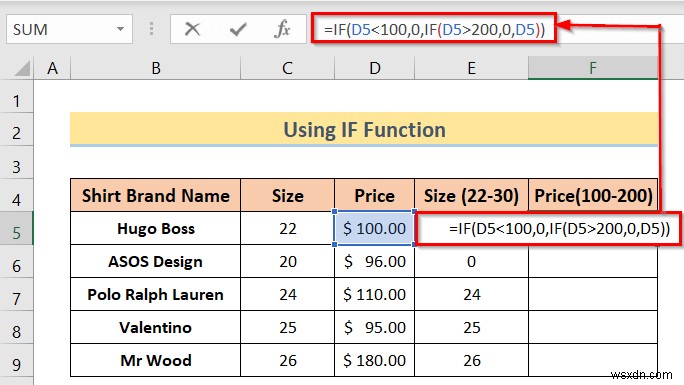The height and width of the screenshot is (385, 684).
Task: Select the 'Valentino' cell
Action: tap(156, 327)
